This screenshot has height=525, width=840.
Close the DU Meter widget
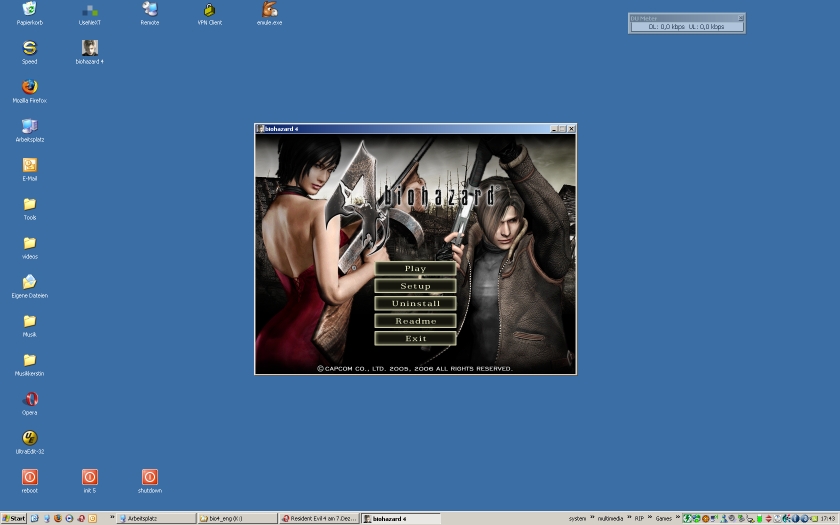tap(741, 18)
